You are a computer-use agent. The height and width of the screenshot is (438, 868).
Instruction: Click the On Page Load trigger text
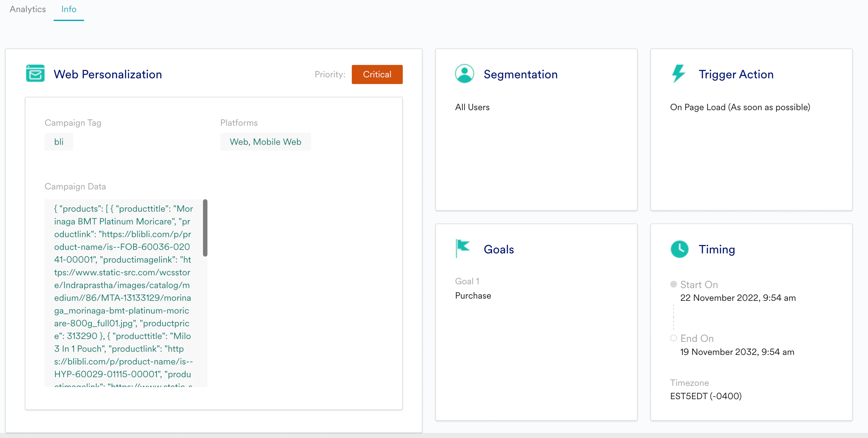tap(740, 107)
